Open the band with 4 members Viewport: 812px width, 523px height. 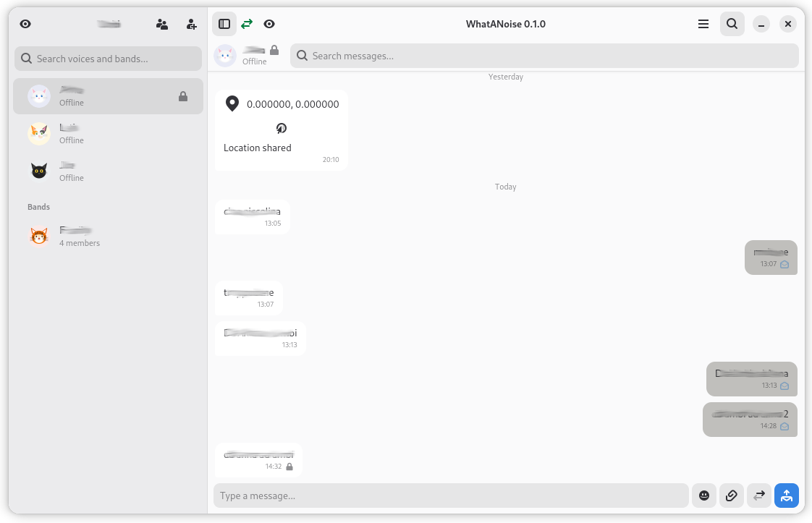(108, 236)
